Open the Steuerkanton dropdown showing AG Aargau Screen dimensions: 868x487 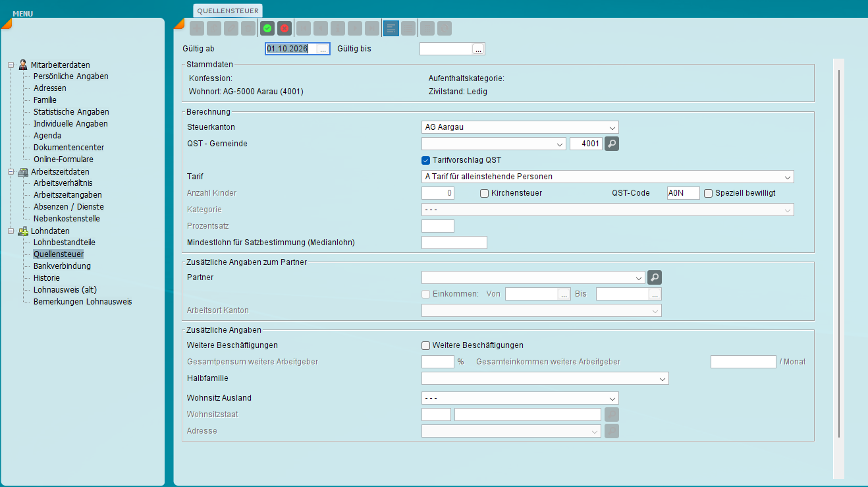pyautogui.click(x=520, y=127)
